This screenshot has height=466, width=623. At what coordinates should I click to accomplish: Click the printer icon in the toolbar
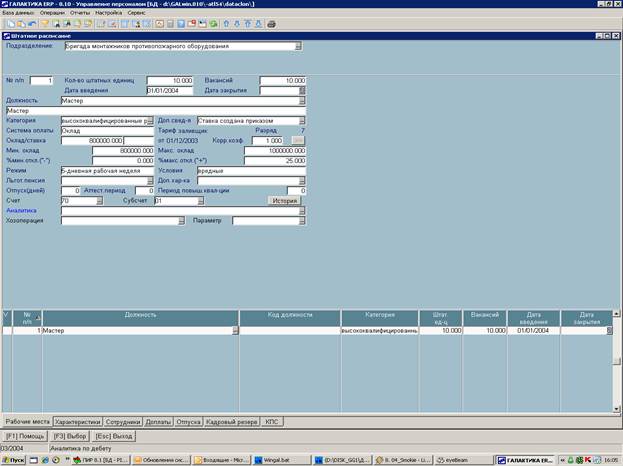pos(55,23)
